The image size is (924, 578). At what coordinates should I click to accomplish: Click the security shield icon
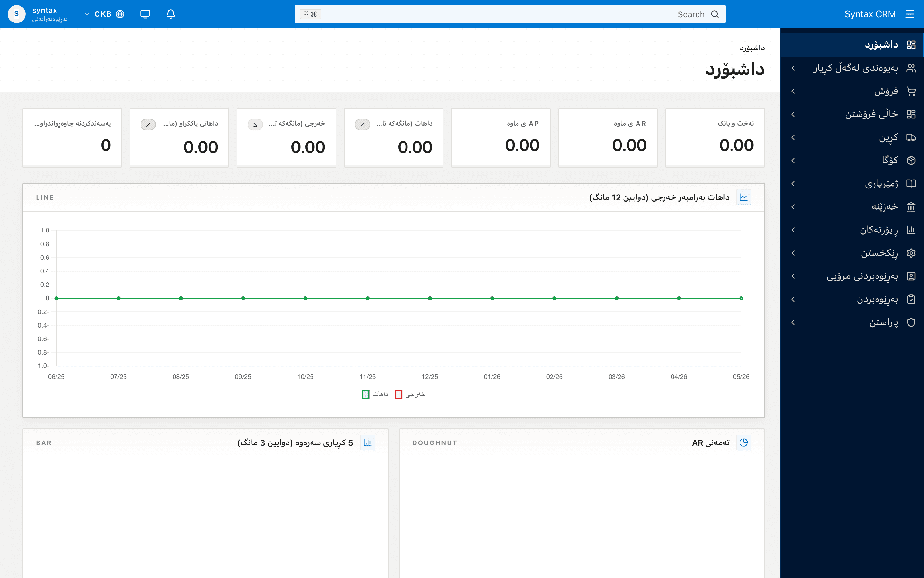[x=911, y=322]
